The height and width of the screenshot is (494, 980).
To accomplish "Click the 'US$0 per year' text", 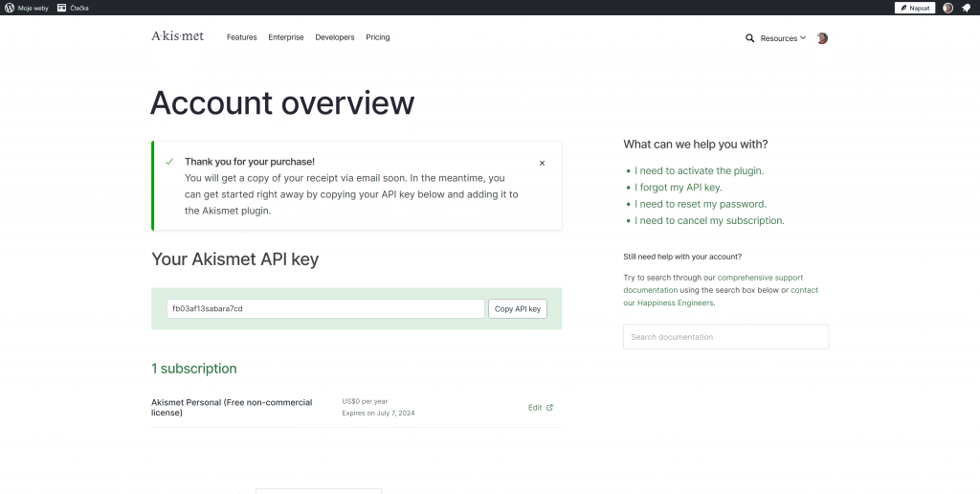I will tap(365, 401).
